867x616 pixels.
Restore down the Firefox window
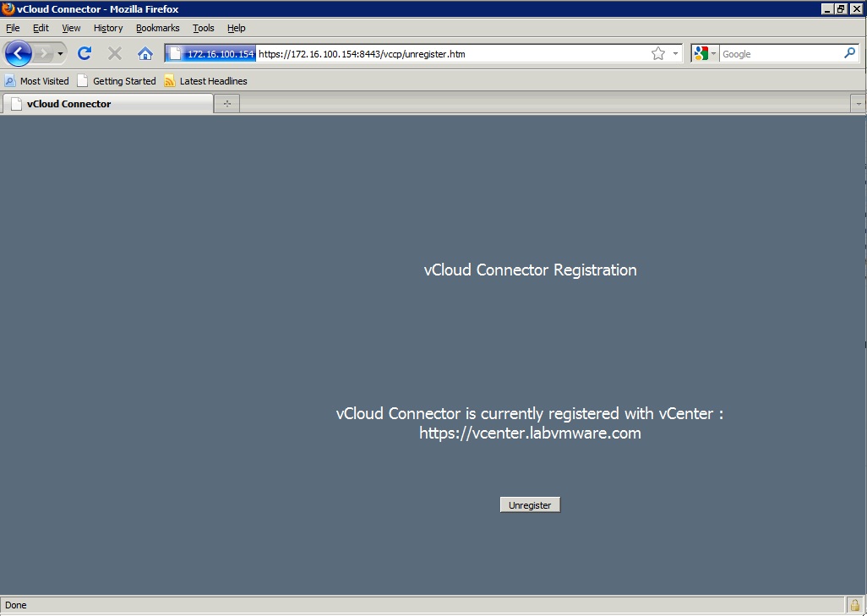[841, 8]
